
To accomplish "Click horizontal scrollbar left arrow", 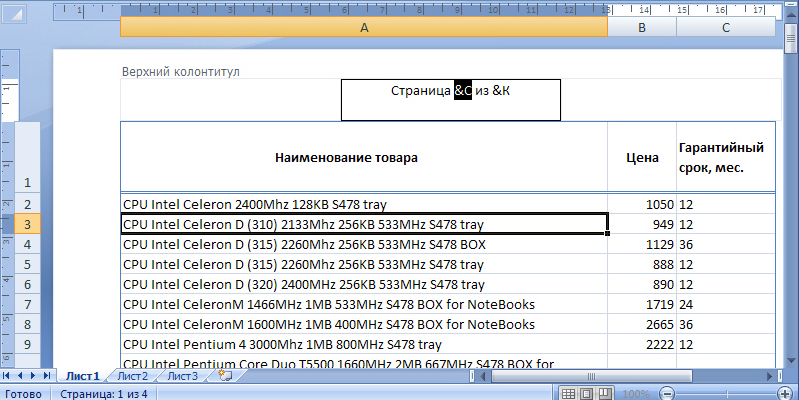I will point(483,377).
